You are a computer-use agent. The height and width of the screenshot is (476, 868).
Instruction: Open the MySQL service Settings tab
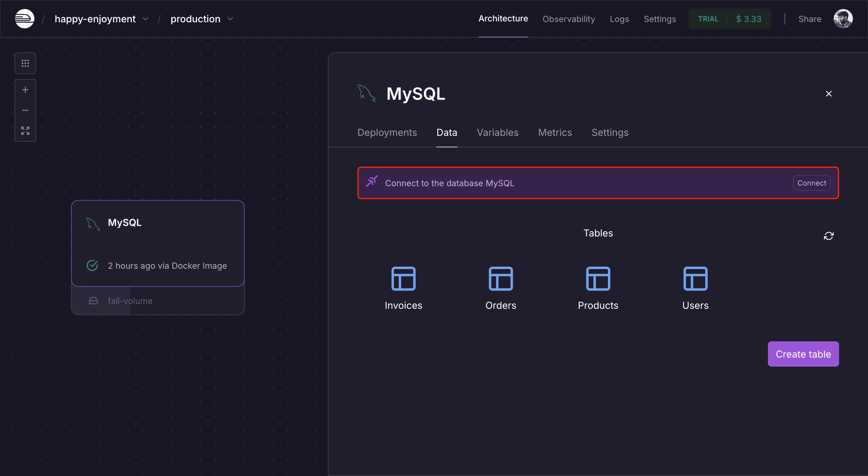(610, 132)
